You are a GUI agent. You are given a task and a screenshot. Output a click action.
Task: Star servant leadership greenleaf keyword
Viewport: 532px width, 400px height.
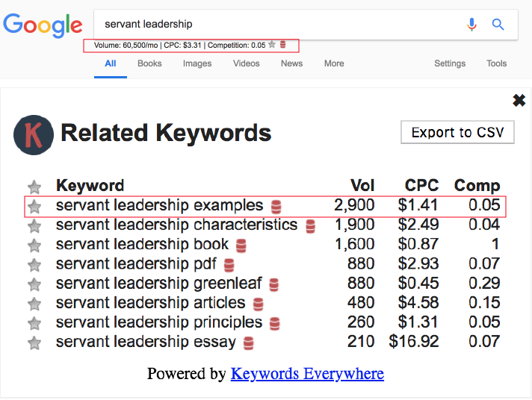tap(34, 284)
